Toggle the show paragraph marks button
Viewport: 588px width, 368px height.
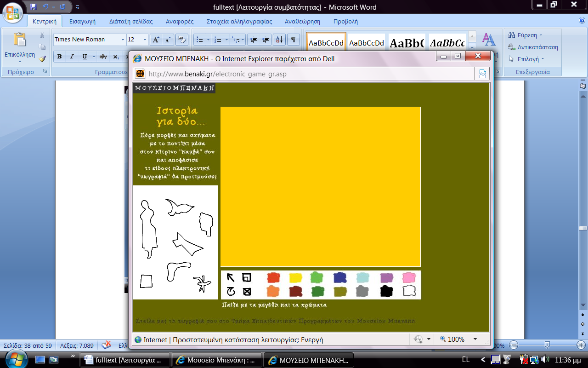coord(294,40)
